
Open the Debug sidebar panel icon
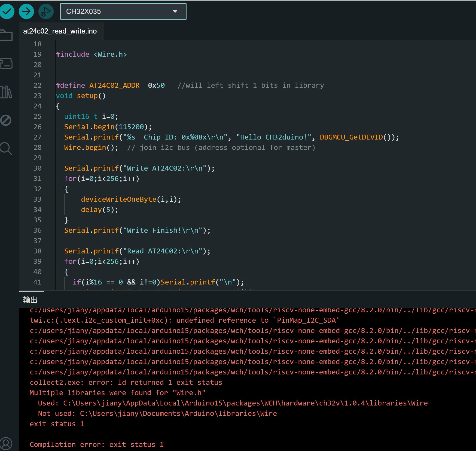click(6, 120)
